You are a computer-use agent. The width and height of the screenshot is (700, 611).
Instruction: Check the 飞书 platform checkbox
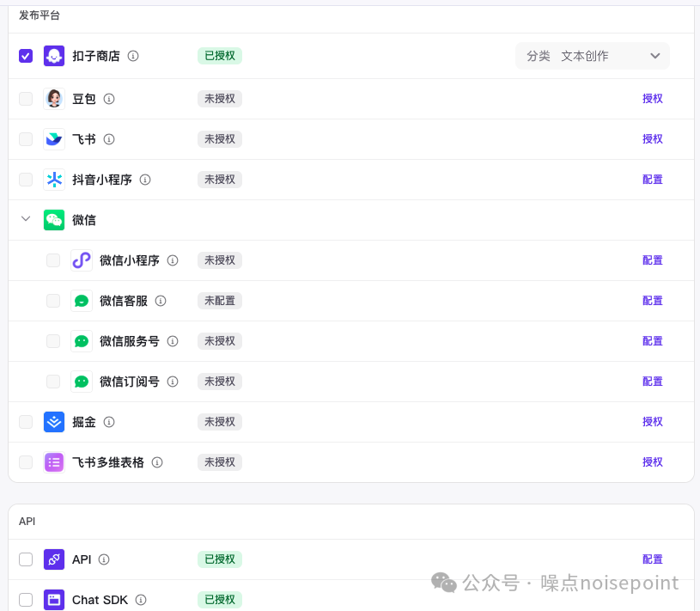[26, 139]
